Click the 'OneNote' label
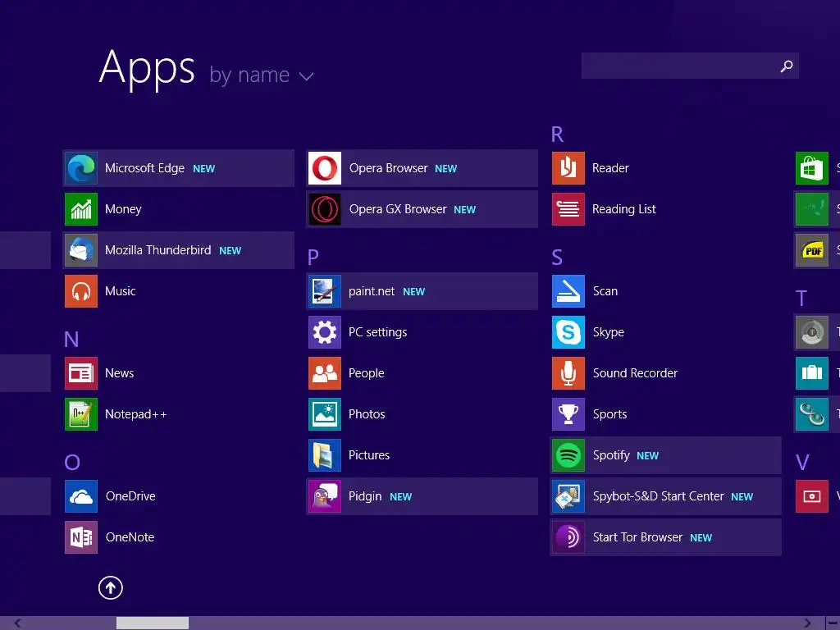 (x=130, y=536)
